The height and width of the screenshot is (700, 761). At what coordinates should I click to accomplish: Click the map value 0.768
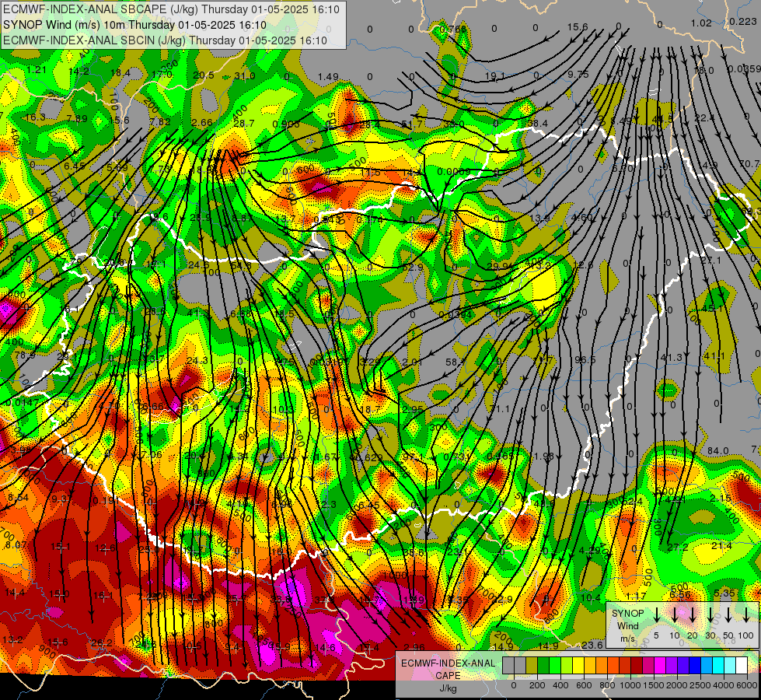pyautogui.click(x=452, y=29)
